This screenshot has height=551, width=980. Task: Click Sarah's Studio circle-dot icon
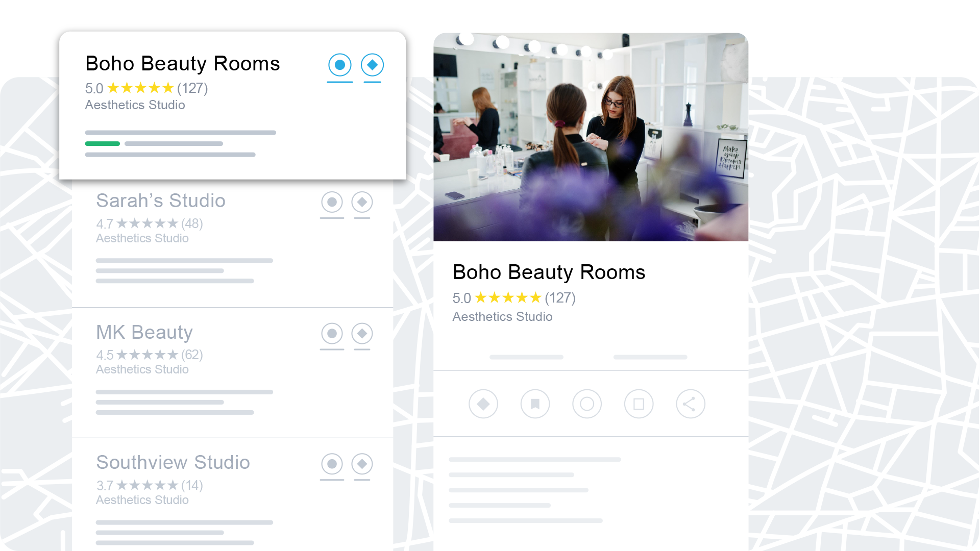point(332,203)
